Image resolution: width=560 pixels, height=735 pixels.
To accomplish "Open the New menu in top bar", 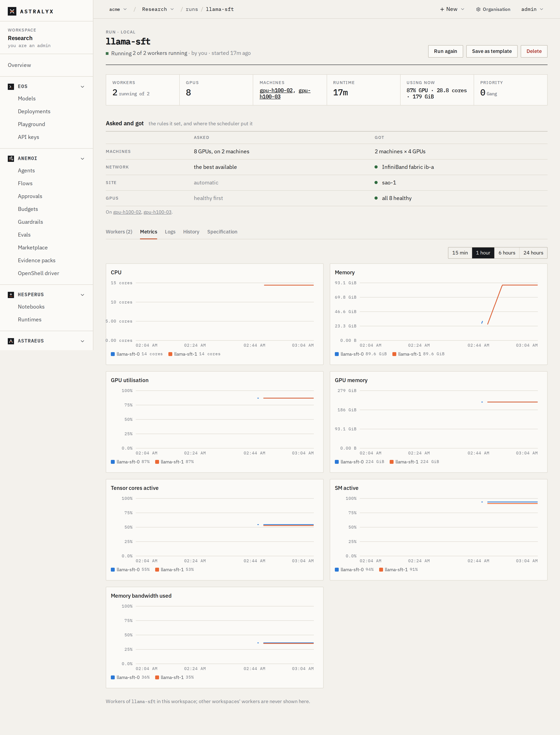I will (x=452, y=9).
